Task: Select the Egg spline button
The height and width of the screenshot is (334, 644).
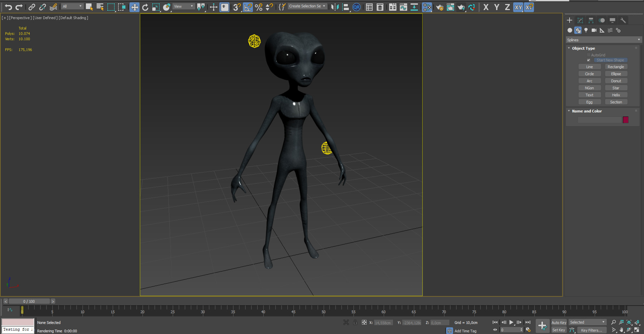Action: [x=590, y=102]
